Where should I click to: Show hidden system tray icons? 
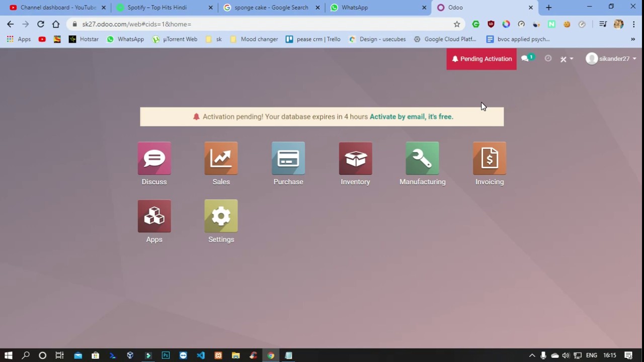532,355
